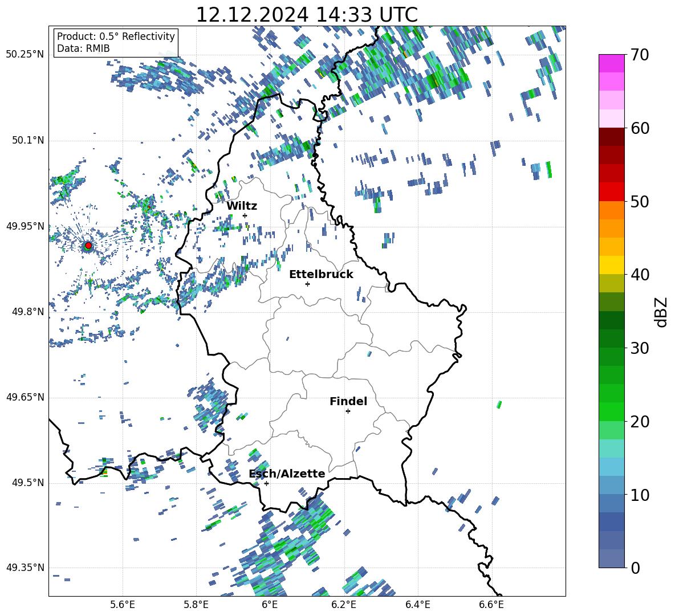The image size is (675, 616).
Task: Click the Ettelbruck station cross marker
Action: pyautogui.click(x=307, y=284)
